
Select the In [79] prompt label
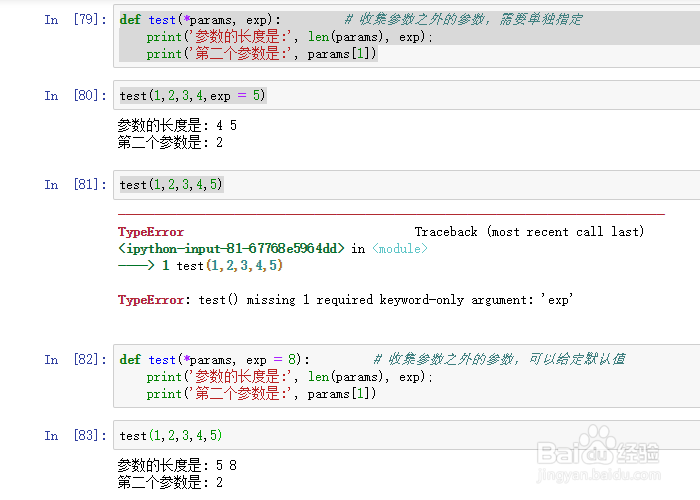[x=75, y=20]
